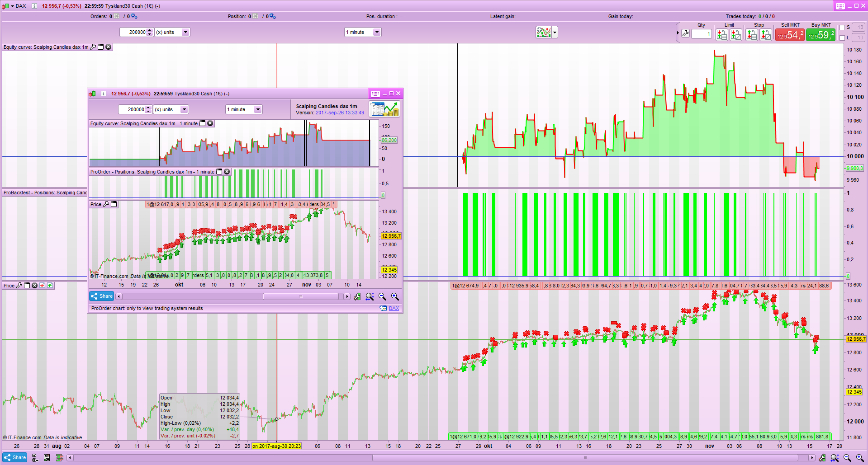Click the green-arrow icon on the main Price panel

(x=50, y=286)
